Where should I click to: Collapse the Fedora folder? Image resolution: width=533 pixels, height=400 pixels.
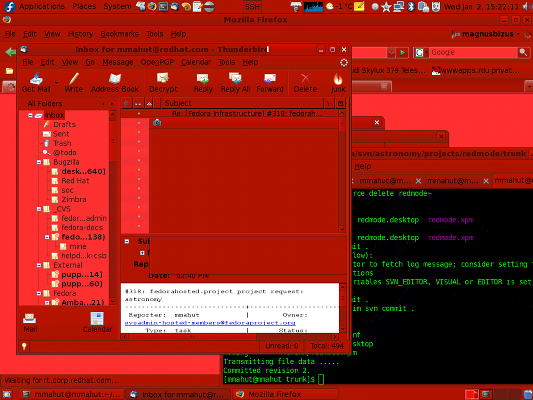click(39, 293)
